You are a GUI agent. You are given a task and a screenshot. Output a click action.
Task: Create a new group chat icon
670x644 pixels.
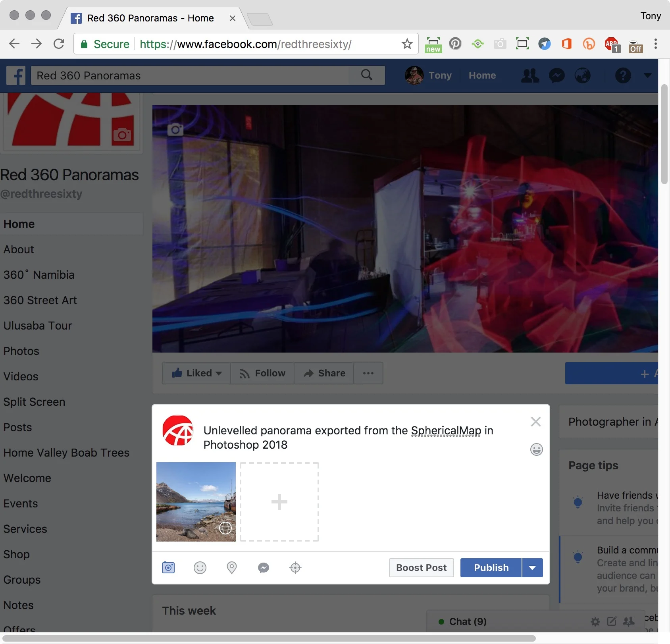tap(628, 621)
